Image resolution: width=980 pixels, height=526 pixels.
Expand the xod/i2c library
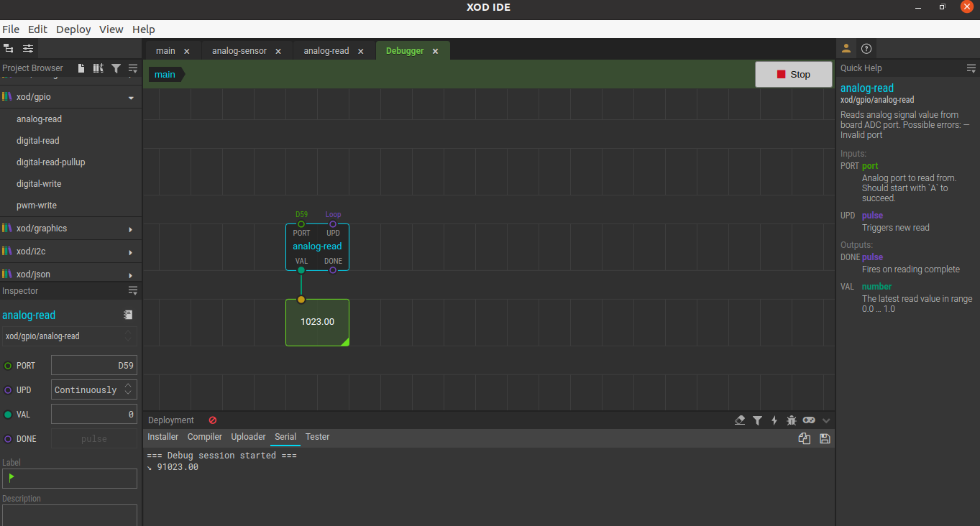click(131, 252)
